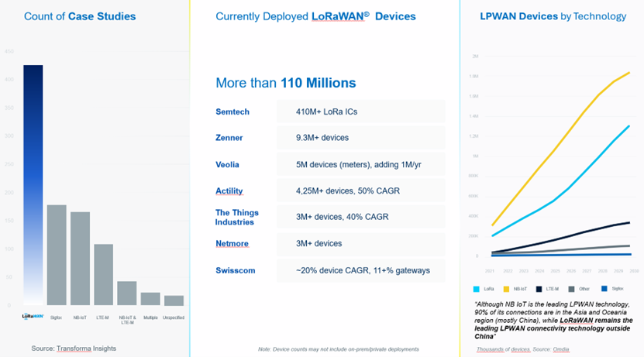This screenshot has width=644, height=357.
Task: Click the 'LTE-M' label under the bar chart
Action: pos(102,318)
